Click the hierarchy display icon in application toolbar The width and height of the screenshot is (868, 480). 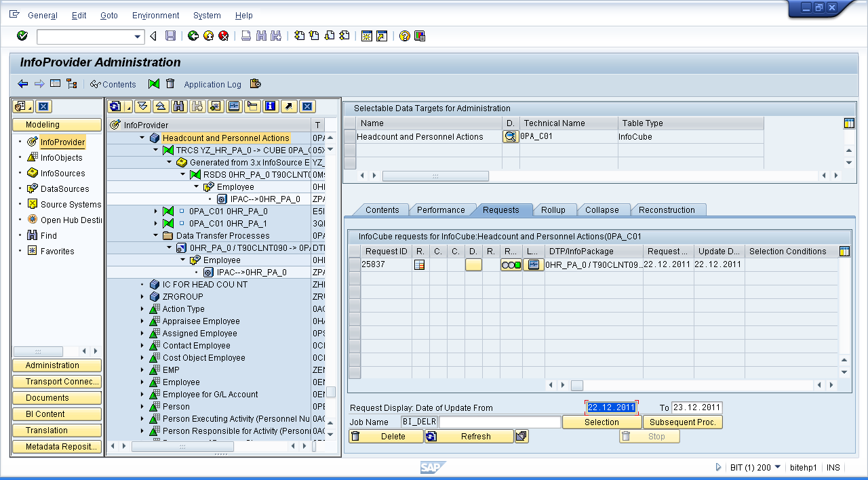[71, 84]
